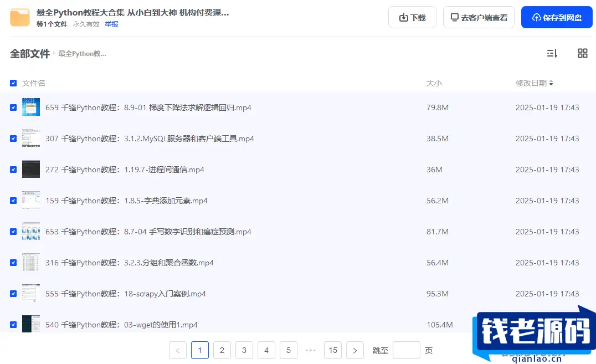Select page 2 in pagination
Image resolution: width=596 pixels, height=364 pixels.
(x=222, y=350)
